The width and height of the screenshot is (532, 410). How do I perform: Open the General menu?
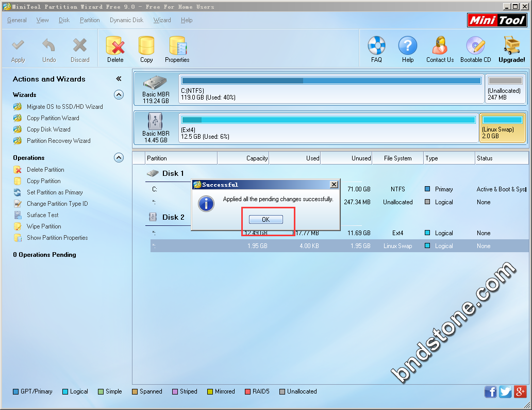[17, 20]
